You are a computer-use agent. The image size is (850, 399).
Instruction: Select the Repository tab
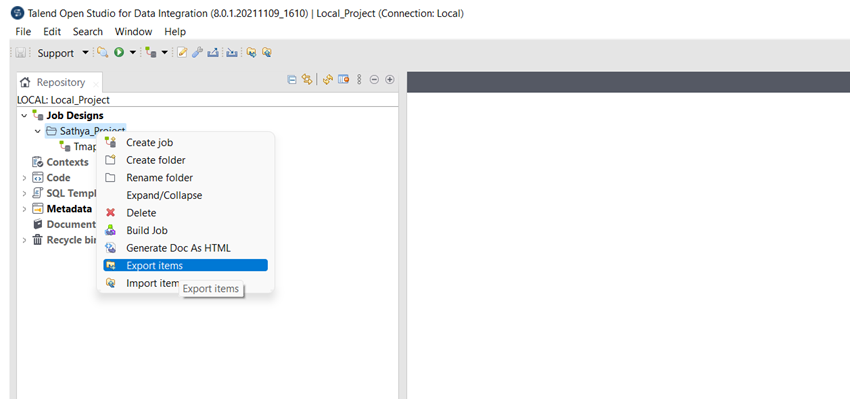click(x=60, y=82)
